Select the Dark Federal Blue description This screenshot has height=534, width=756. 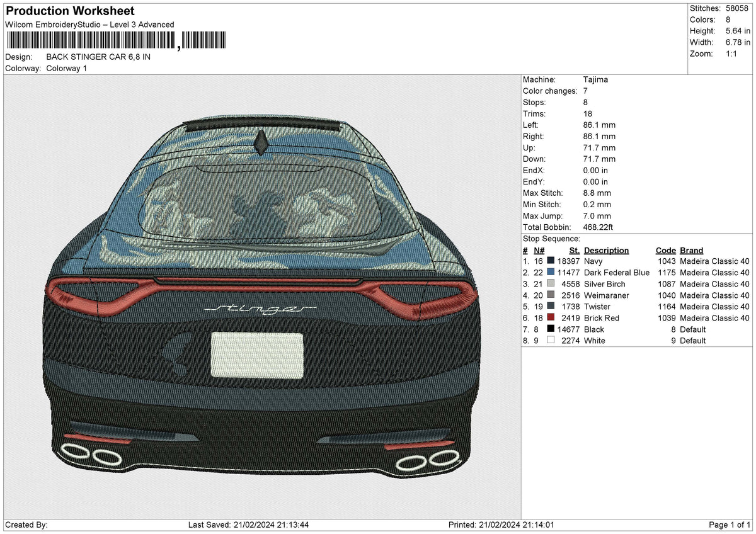click(616, 272)
